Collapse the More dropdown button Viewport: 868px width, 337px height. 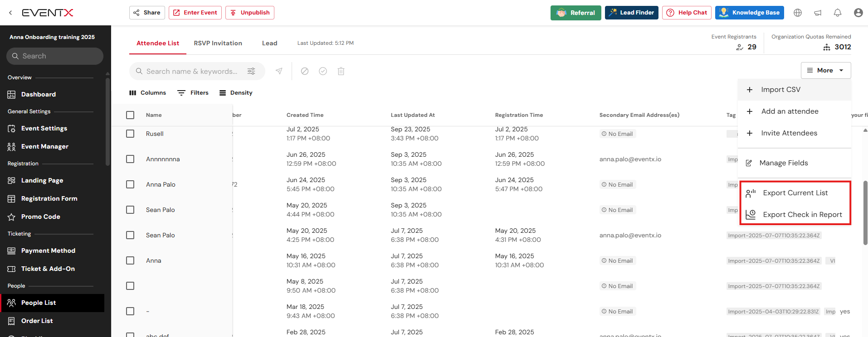pos(825,70)
